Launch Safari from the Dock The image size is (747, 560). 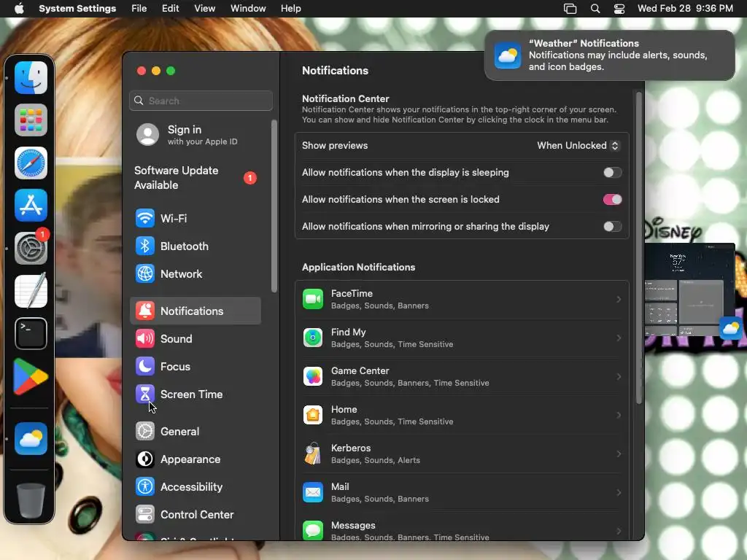31,163
